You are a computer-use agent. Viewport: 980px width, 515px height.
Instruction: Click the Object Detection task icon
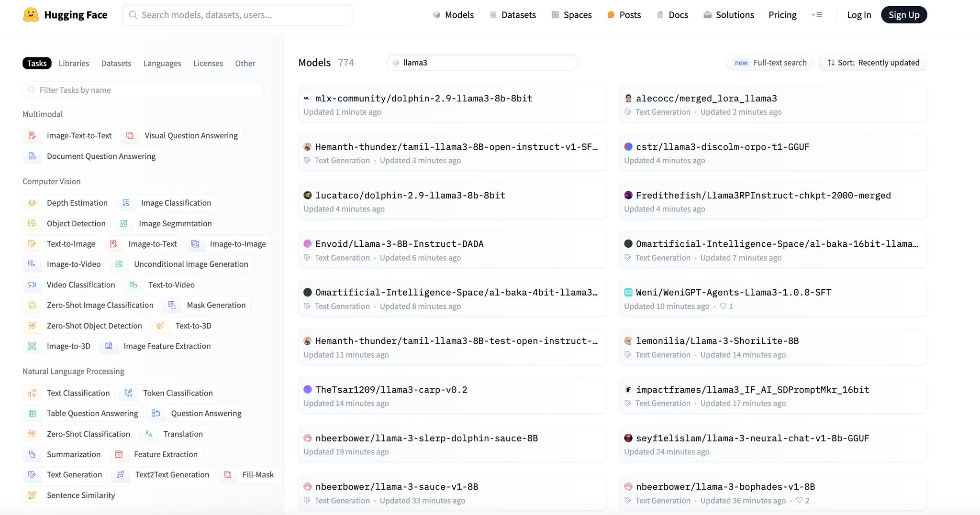tap(32, 224)
